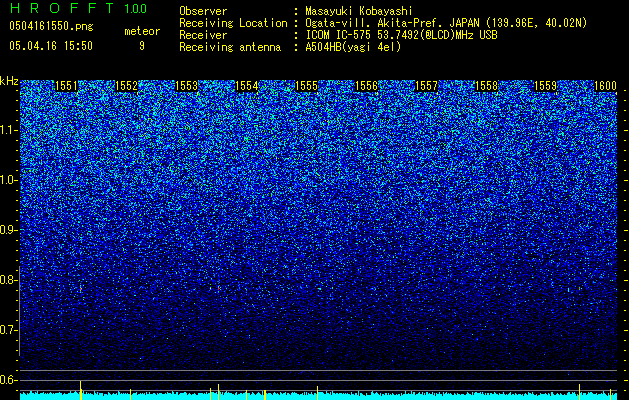Screen dimensions: 629x400
Task: Click the tall yellow meteor marker under 1555
Action: pos(318,393)
